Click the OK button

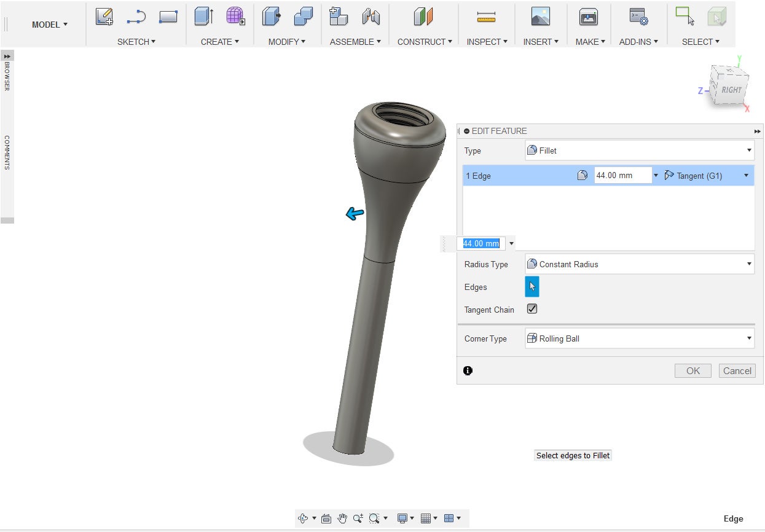[x=692, y=370]
